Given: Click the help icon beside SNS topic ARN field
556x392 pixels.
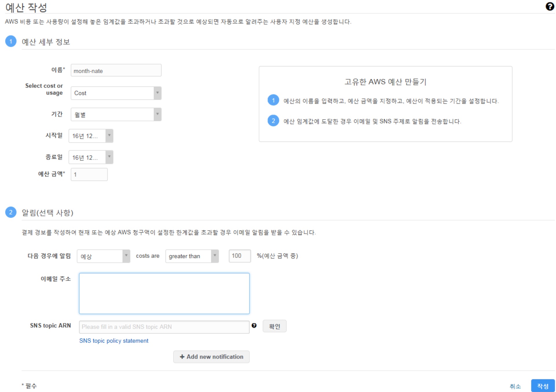Looking at the screenshot, I should pyautogui.click(x=254, y=326).
